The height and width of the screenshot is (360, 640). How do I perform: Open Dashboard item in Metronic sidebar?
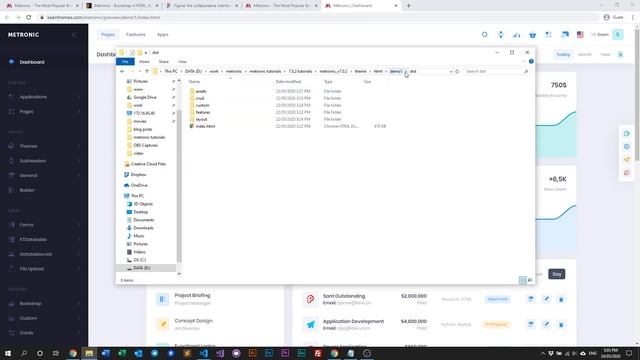point(44,62)
